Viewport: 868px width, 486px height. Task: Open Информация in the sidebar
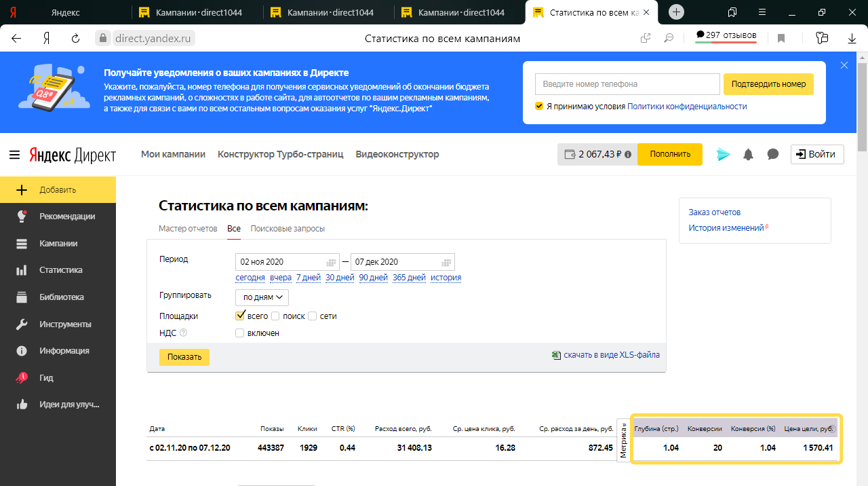coord(58,351)
